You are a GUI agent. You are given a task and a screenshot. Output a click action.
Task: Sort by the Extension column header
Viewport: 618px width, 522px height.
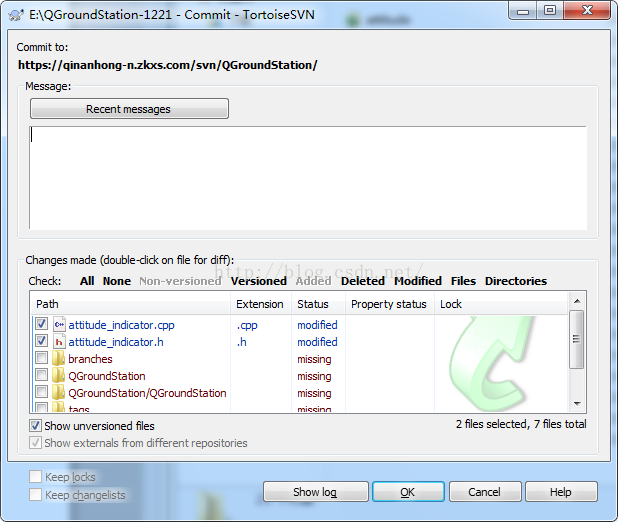click(x=261, y=304)
